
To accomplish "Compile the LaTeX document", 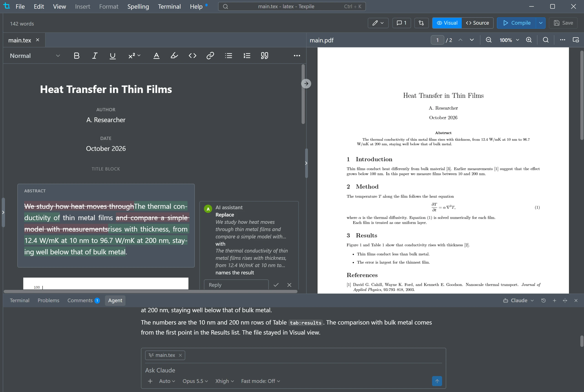I will (516, 23).
